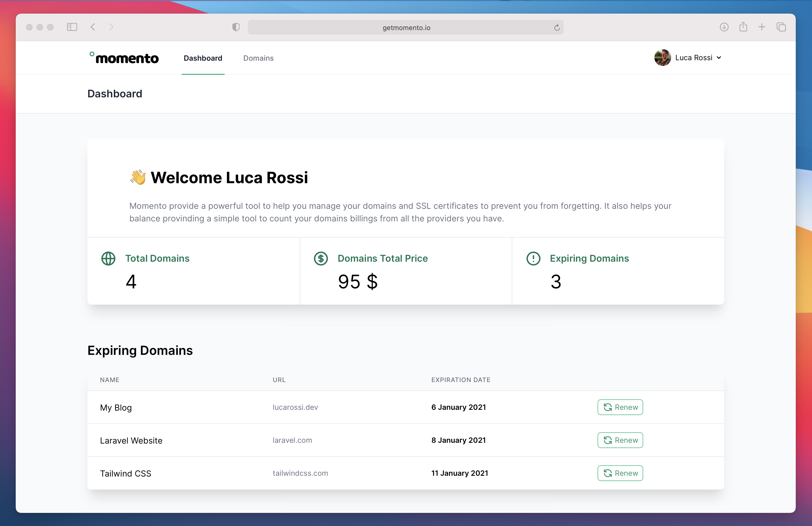The image size is (812, 526).
Task: Click the privacy shield icon
Action: tap(236, 27)
